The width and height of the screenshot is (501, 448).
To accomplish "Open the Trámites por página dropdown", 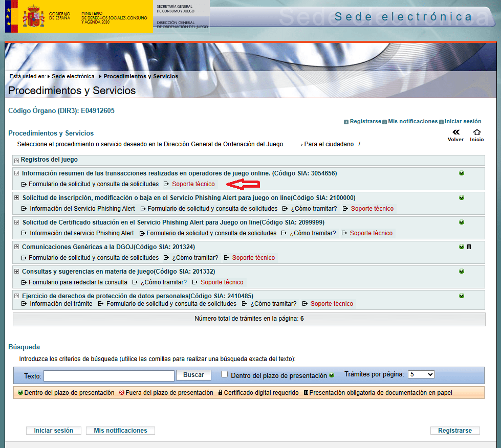I will click(421, 374).
